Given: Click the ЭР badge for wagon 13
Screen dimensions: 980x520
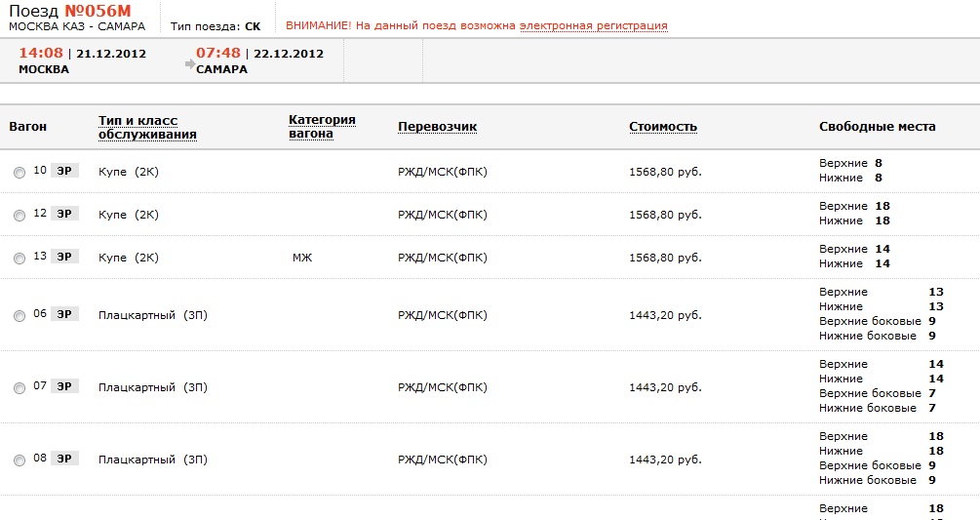Looking at the screenshot, I should [x=64, y=257].
